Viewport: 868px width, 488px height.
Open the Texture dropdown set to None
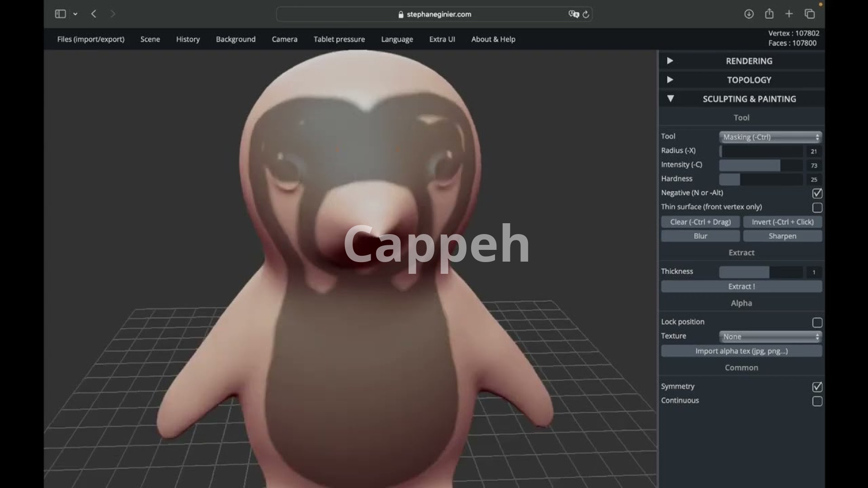click(x=770, y=337)
